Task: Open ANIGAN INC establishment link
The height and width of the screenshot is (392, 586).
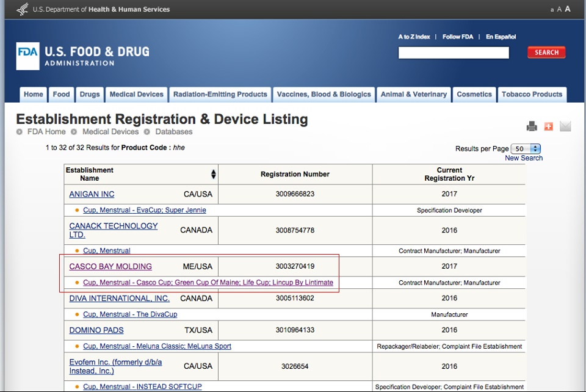Action: tap(92, 194)
